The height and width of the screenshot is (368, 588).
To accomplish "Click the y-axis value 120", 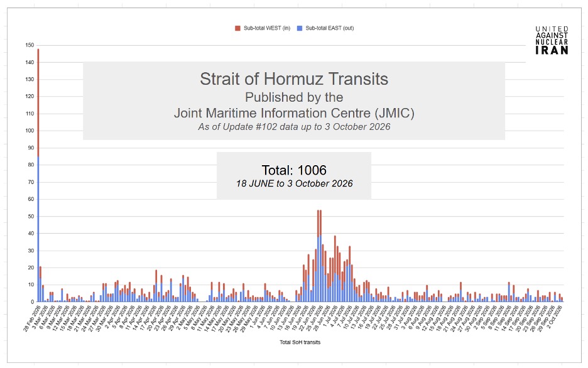I will tap(30, 96).
